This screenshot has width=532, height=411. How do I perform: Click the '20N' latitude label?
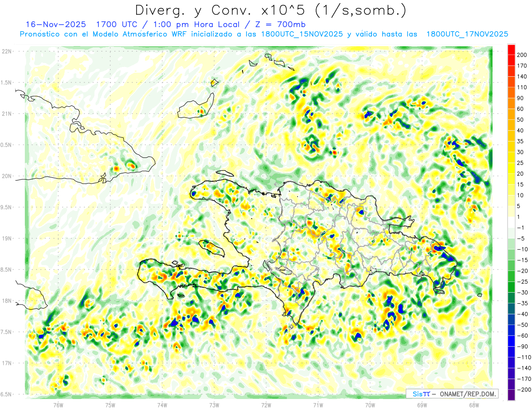tap(7, 176)
